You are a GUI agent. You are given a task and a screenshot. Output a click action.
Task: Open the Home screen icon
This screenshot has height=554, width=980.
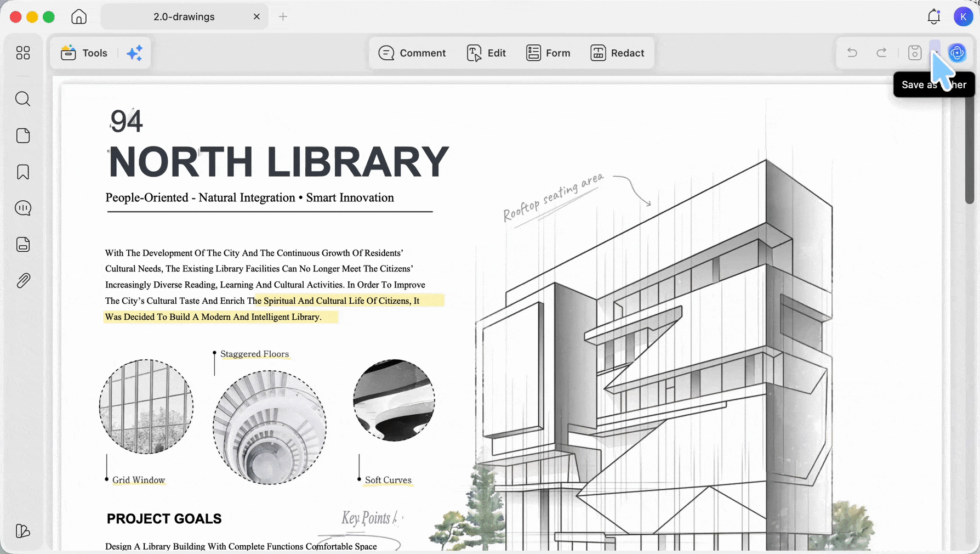79,16
